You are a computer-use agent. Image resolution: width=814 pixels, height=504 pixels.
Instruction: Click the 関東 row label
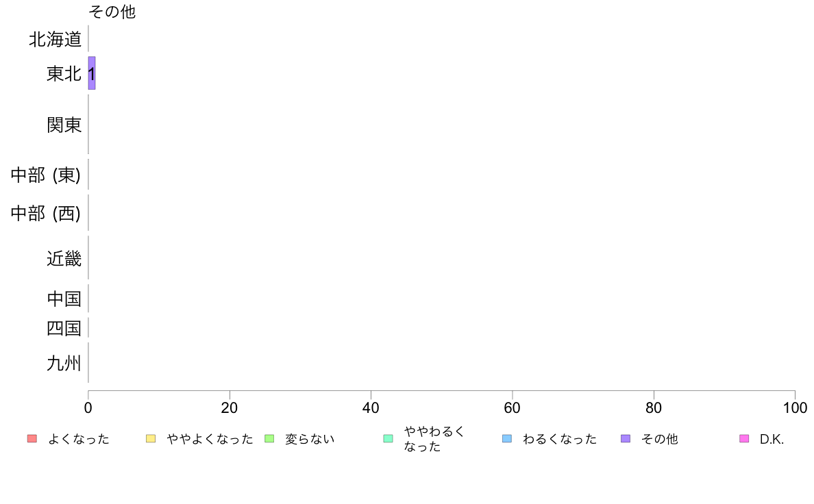[64, 125]
